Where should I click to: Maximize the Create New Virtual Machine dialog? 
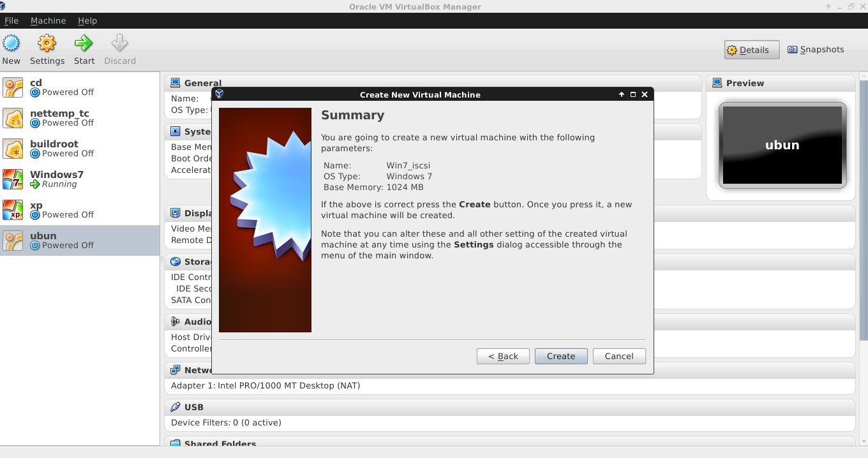(x=633, y=94)
